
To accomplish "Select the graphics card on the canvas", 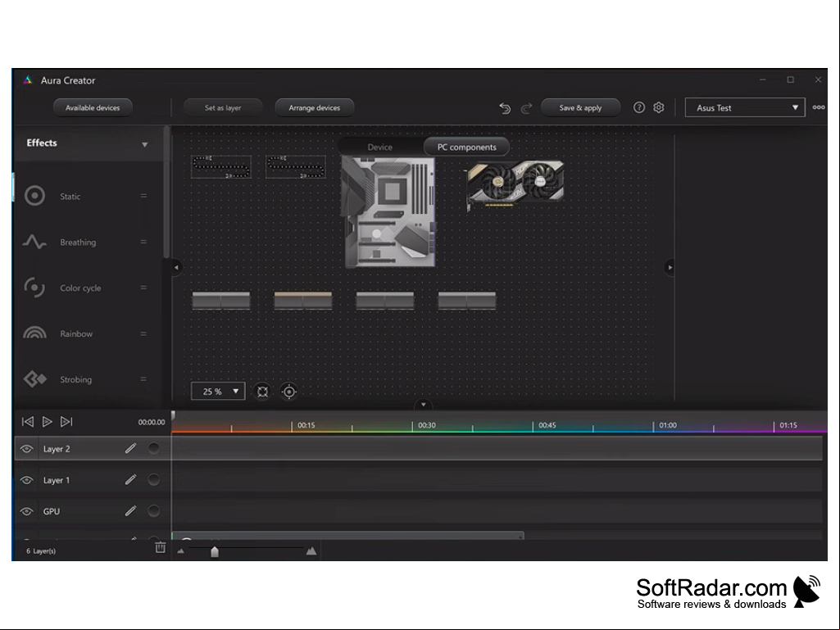I will pyautogui.click(x=515, y=185).
